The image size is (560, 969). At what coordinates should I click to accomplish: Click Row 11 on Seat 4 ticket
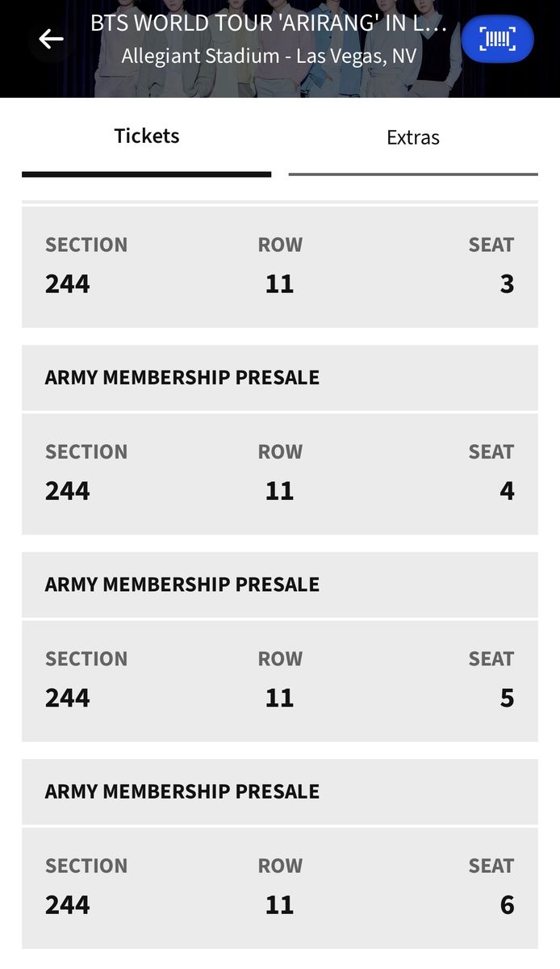279,490
